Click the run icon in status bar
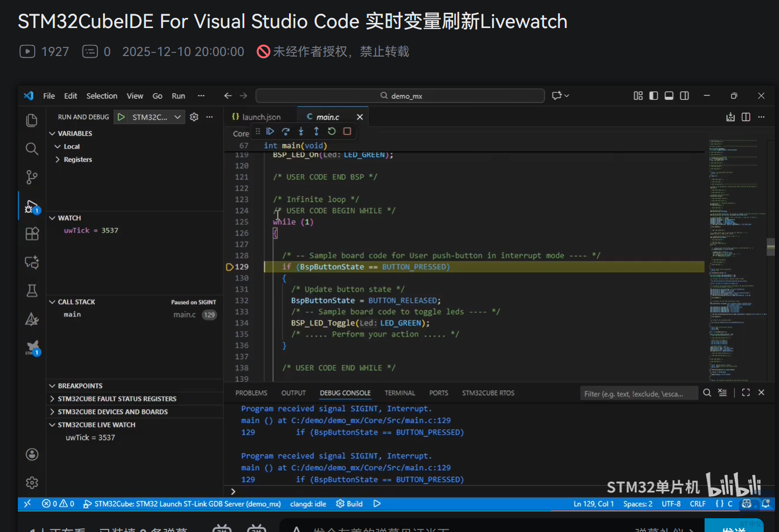This screenshot has width=779, height=532. 377,504
